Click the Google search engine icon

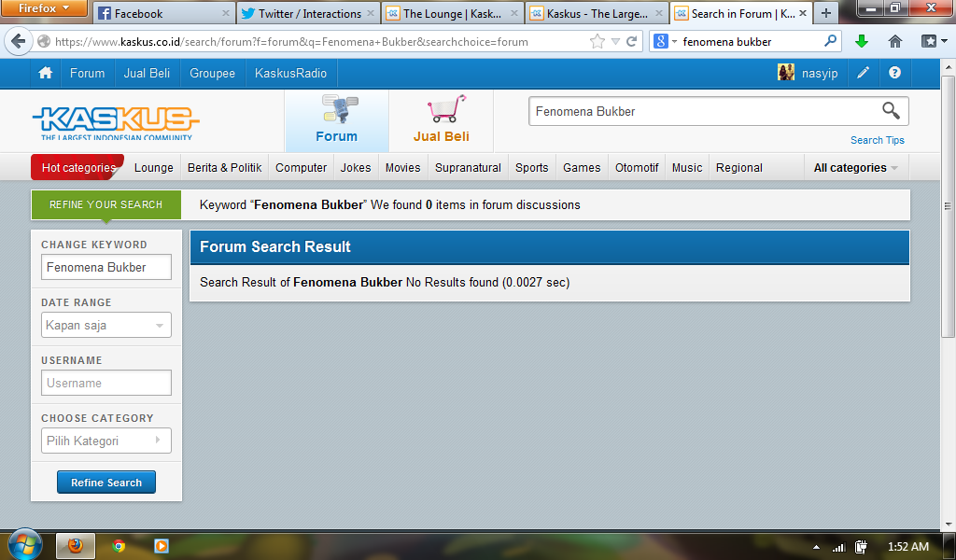[x=661, y=41]
